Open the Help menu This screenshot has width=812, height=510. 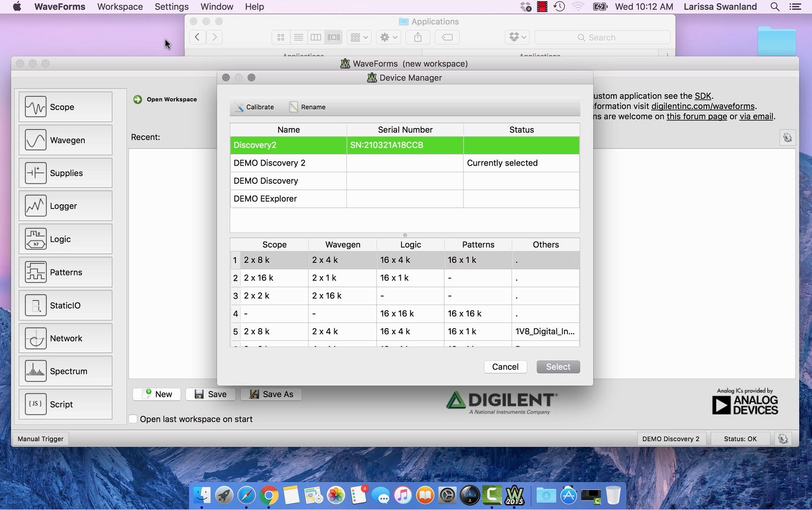click(254, 7)
